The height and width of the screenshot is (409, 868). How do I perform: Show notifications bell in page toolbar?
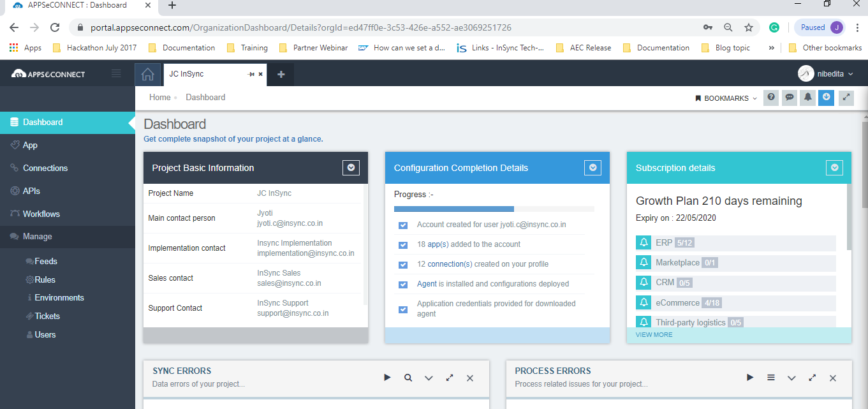pos(808,98)
